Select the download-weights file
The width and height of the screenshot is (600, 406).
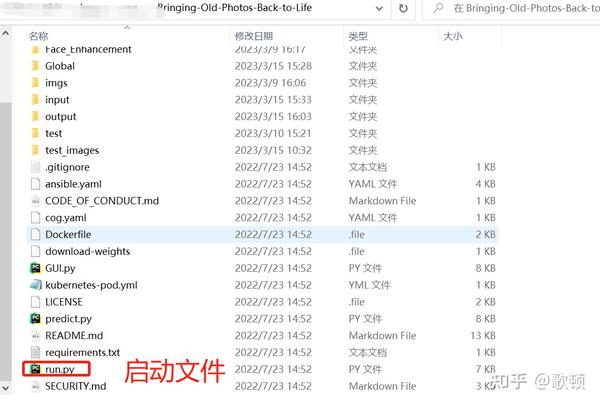pos(262,251)
